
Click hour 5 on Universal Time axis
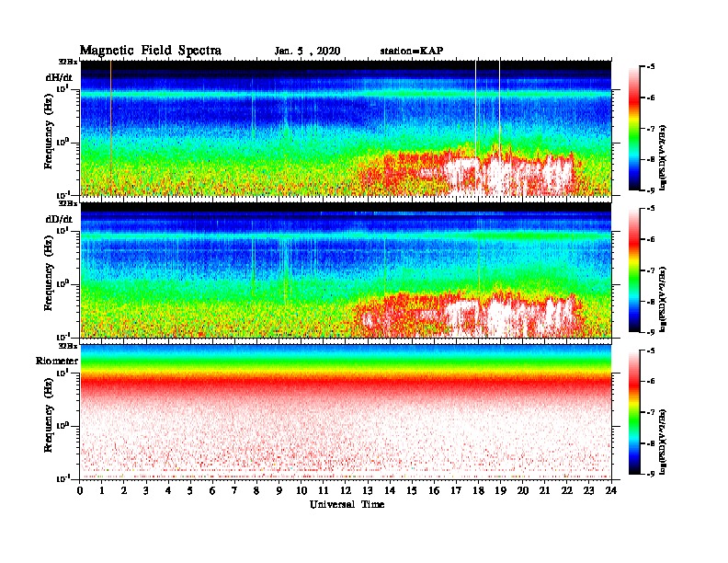coord(190,490)
